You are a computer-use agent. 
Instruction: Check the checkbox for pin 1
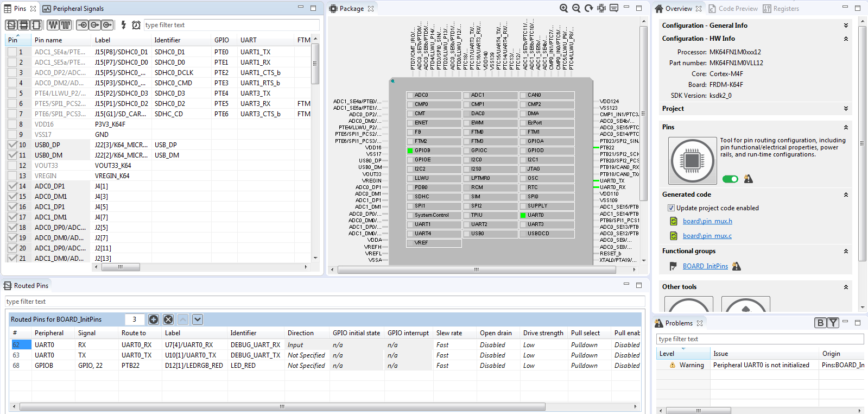click(12, 52)
